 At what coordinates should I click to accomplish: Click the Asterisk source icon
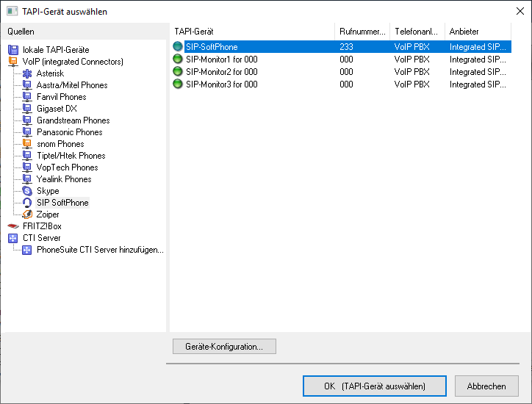(27, 73)
